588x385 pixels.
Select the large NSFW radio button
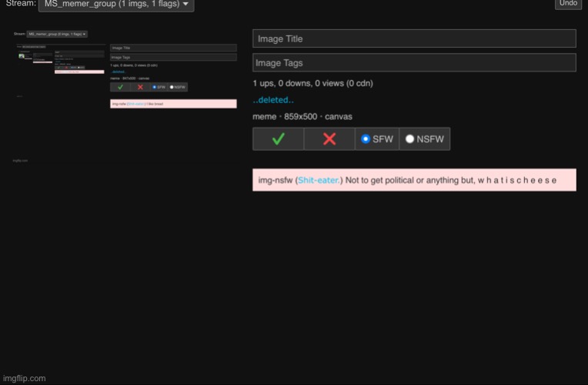coord(410,139)
